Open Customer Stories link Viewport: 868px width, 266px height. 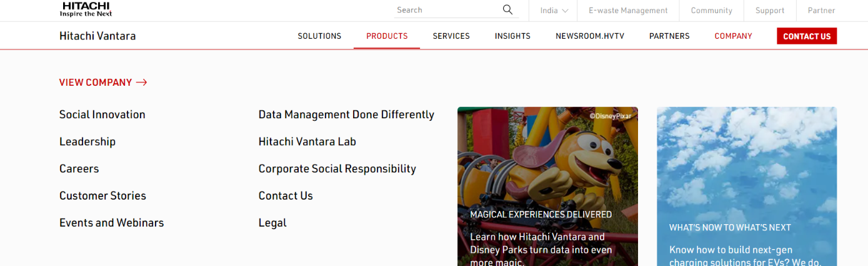[x=102, y=195]
